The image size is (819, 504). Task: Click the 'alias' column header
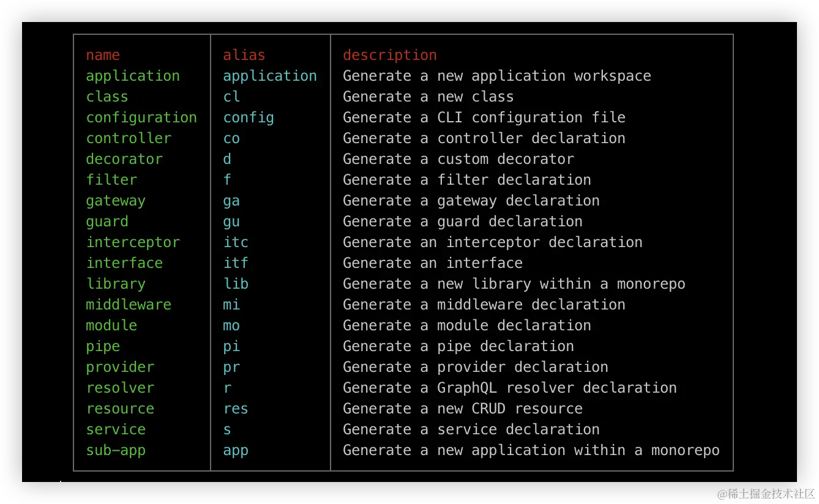244,55
